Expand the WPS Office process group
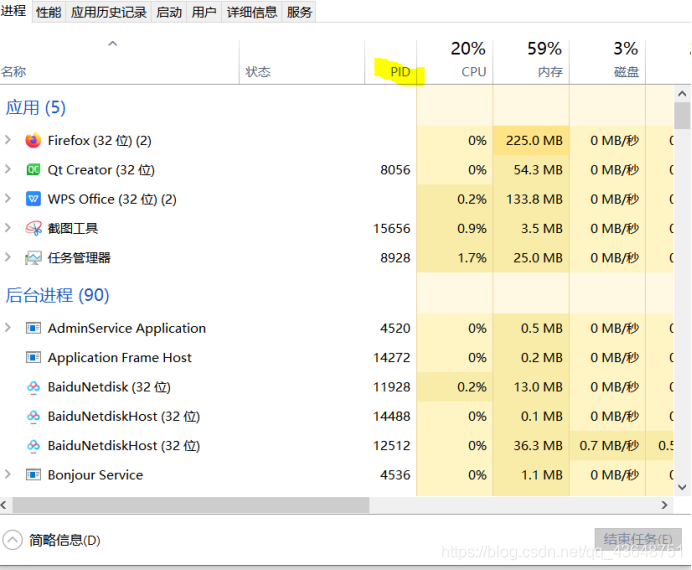692x570 pixels. [8, 199]
